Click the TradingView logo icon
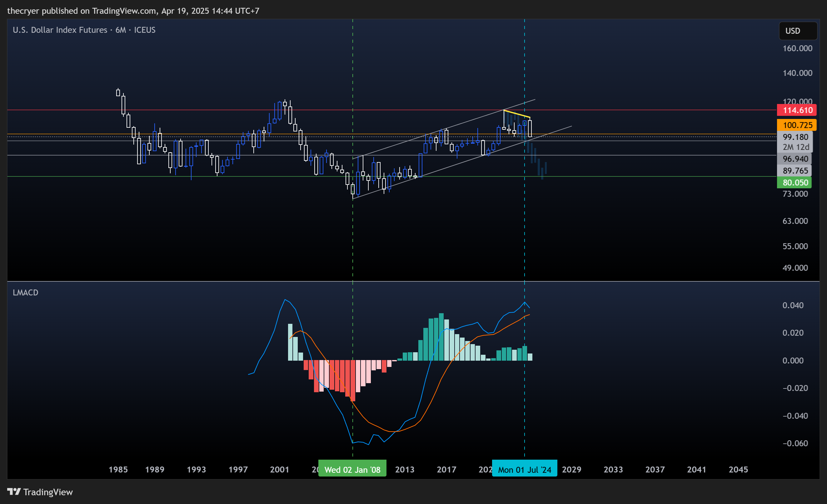827x504 pixels. tap(14, 492)
